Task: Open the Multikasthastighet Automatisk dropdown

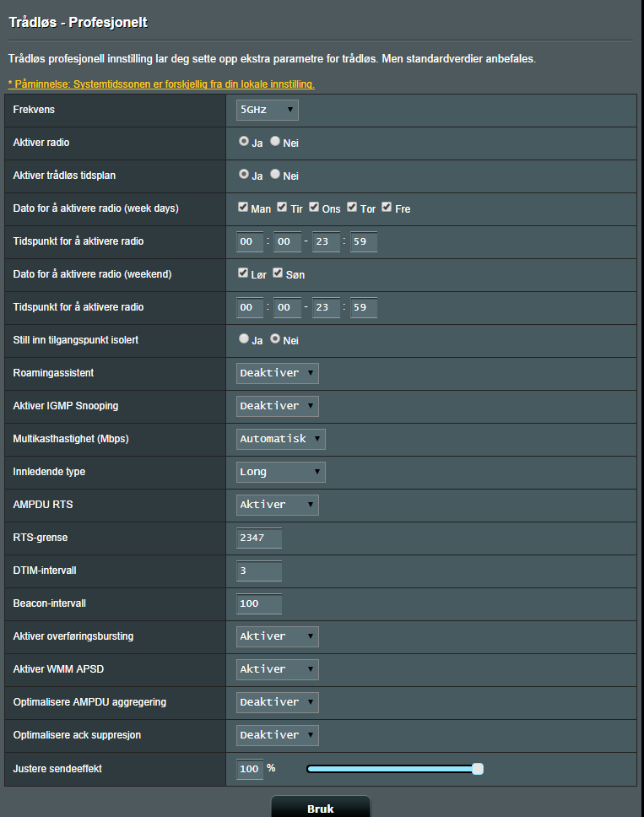Action: [281, 439]
